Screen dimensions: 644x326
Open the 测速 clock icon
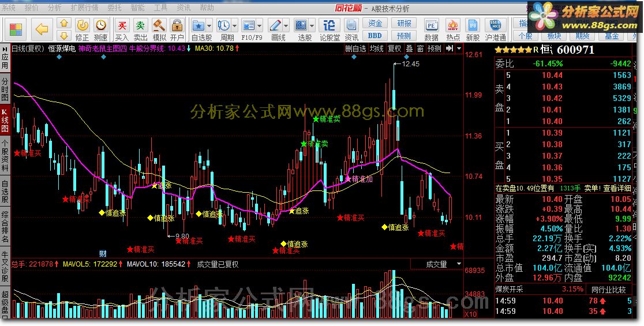[101, 25]
